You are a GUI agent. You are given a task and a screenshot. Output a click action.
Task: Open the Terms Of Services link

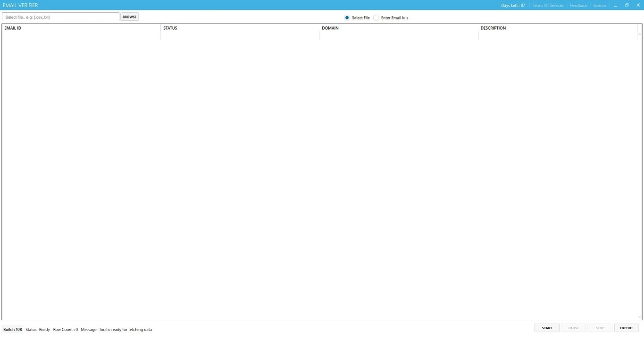click(548, 5)
